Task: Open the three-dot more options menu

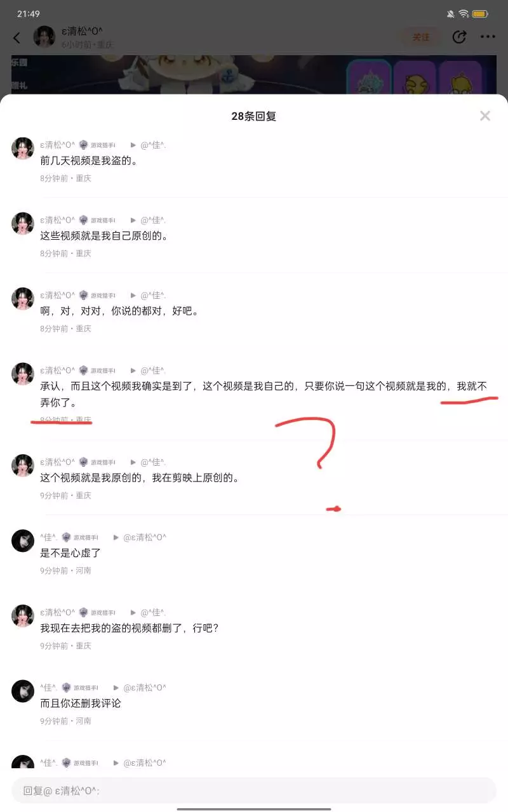Action: (x=488, y=37)
